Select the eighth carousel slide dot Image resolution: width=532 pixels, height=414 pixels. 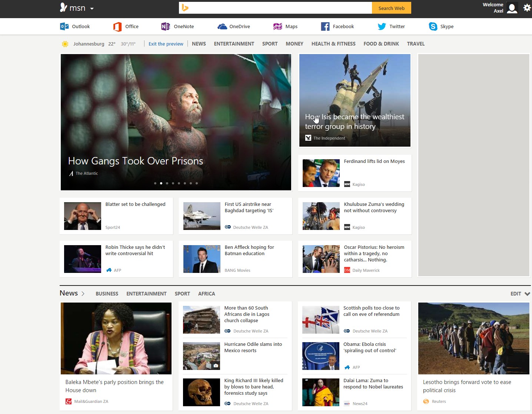[x=197, y=183]
